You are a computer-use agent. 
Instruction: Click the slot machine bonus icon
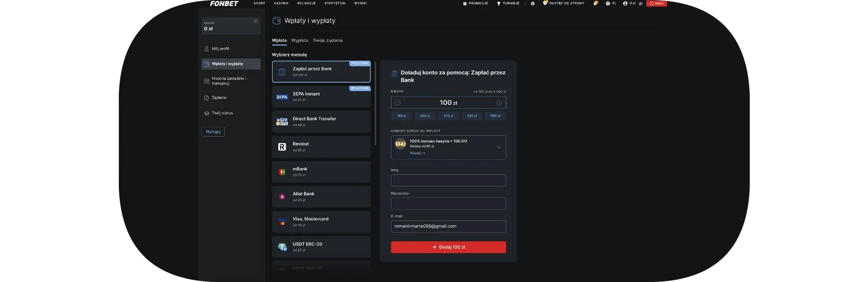(400, 144)
